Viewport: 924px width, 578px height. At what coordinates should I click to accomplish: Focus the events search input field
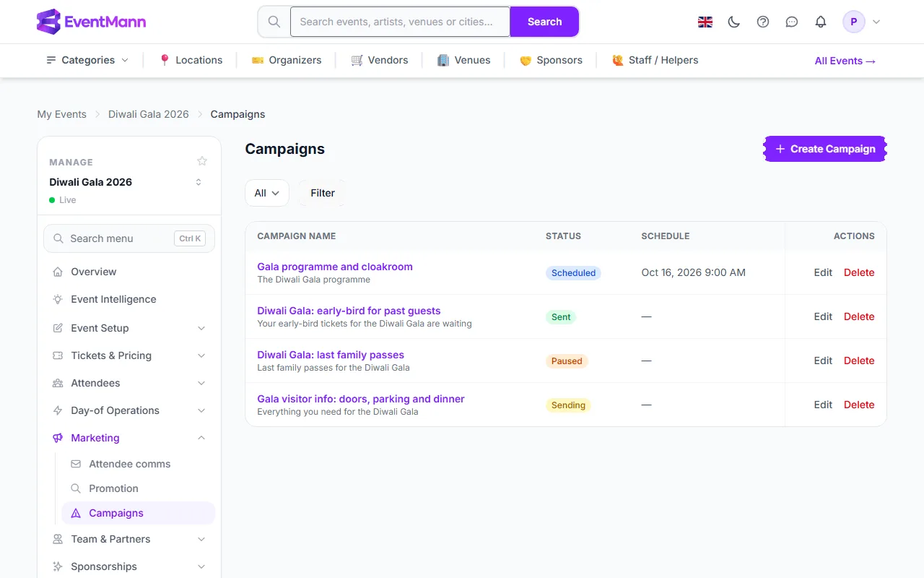pos(400,22)
